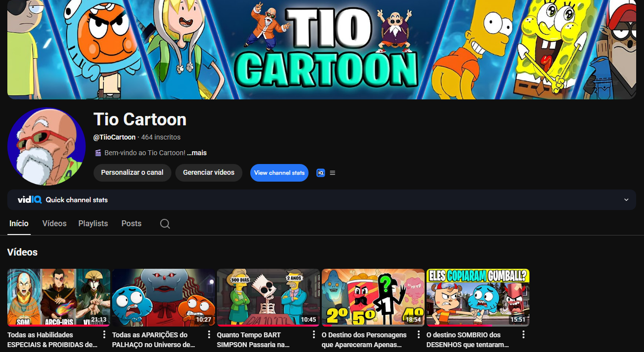Click the channel search magnifier icon
Image resolution: width=644 pixels, height=352 pixels.
coord(165,224)
